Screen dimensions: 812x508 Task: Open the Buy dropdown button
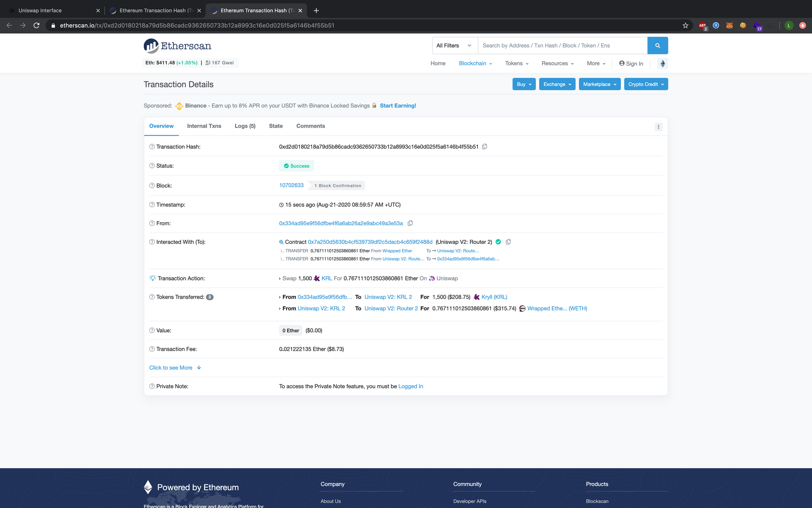tap(524, 84)
